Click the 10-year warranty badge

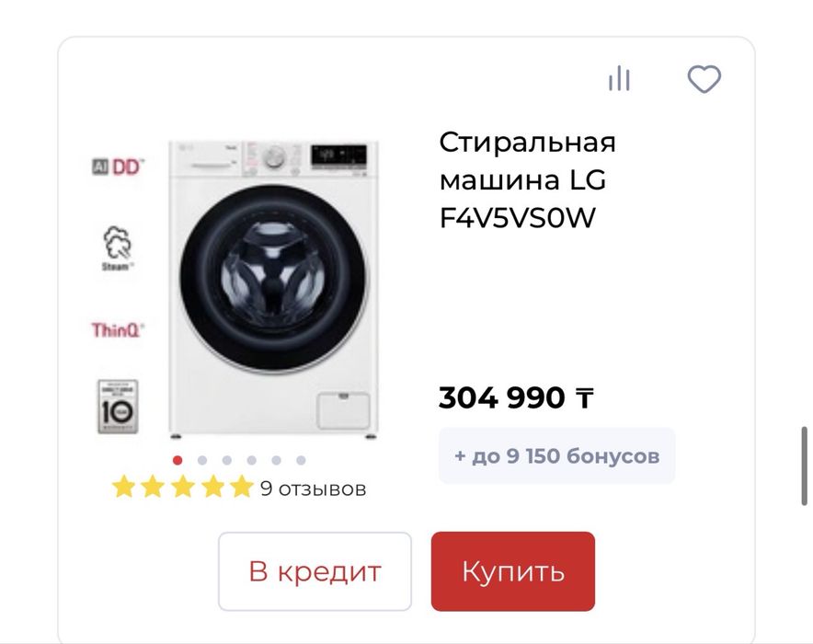pos(118,407)
